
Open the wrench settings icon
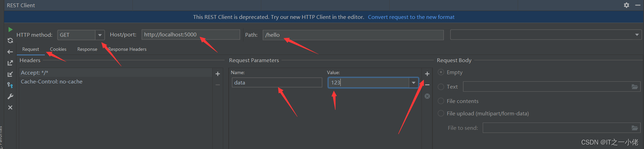click(x=10, y=96)
